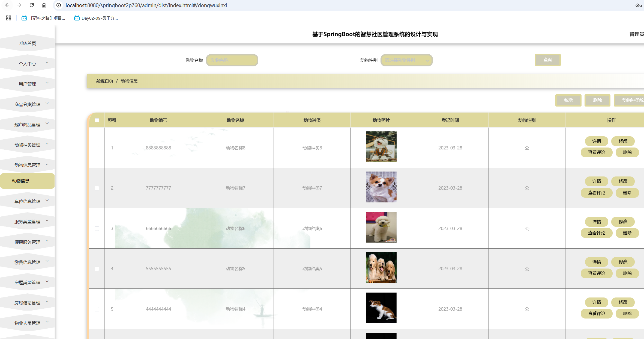The image size is (644, 339).
Task: Click the password key icon in address bar
Action: 638,5
